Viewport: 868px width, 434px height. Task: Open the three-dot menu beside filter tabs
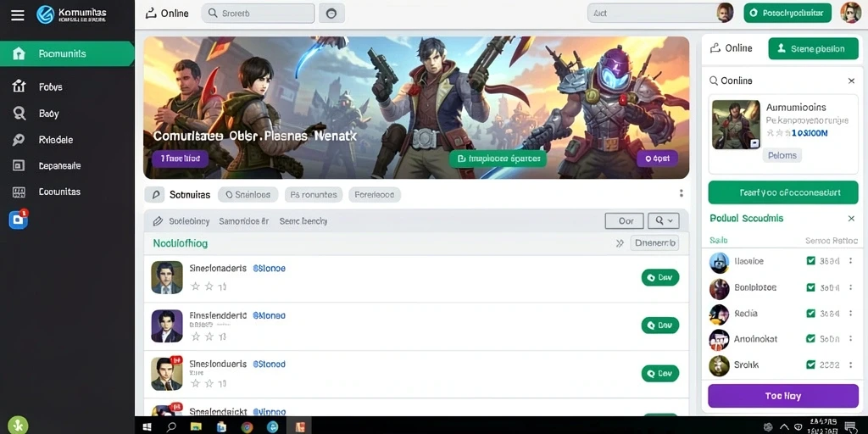click(681, 193)
